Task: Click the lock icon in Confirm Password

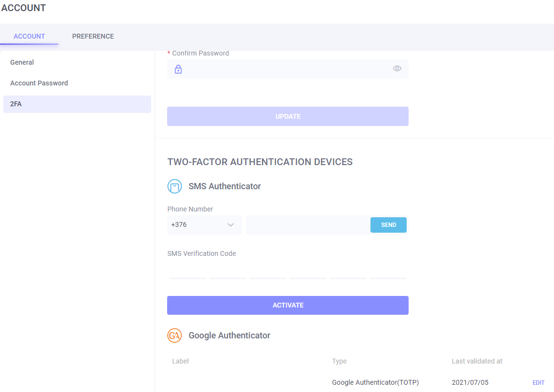Action: point(178,69)
